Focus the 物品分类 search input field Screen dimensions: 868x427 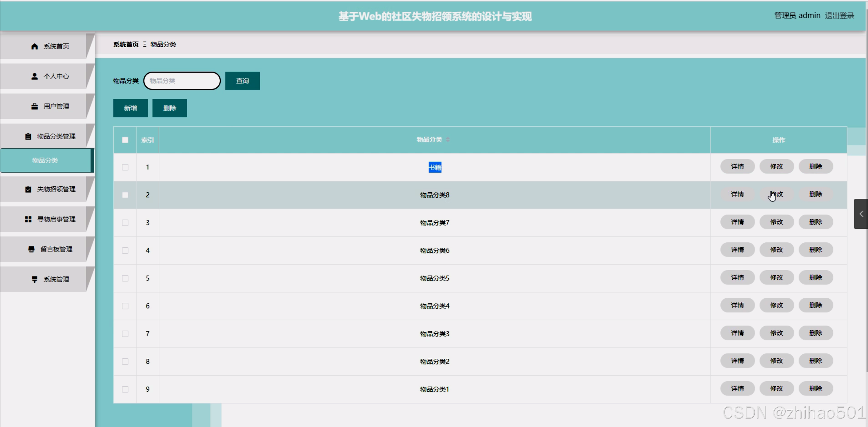[182, 81]
